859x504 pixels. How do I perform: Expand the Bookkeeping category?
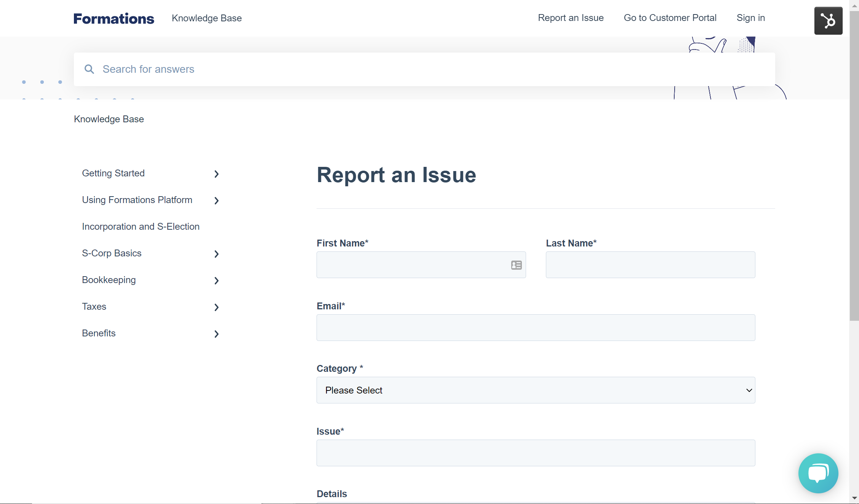click(x=216, y=280)
